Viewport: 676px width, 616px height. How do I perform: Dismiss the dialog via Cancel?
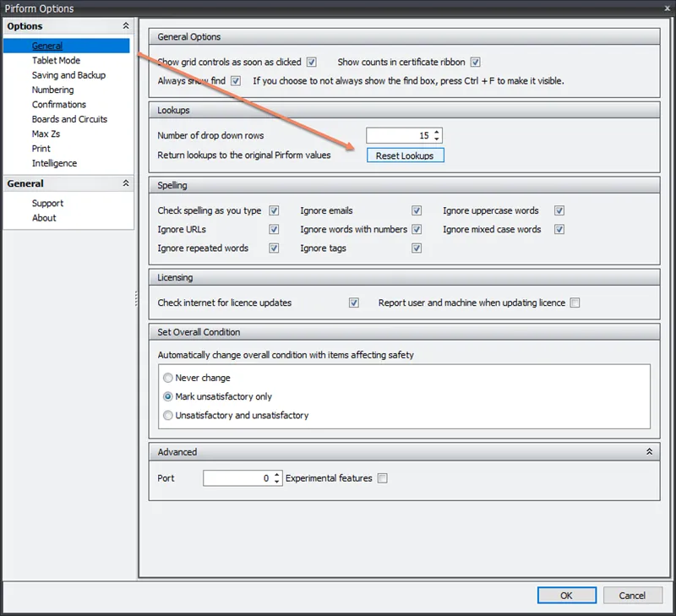pyautogui.click(x=632, y=595)
